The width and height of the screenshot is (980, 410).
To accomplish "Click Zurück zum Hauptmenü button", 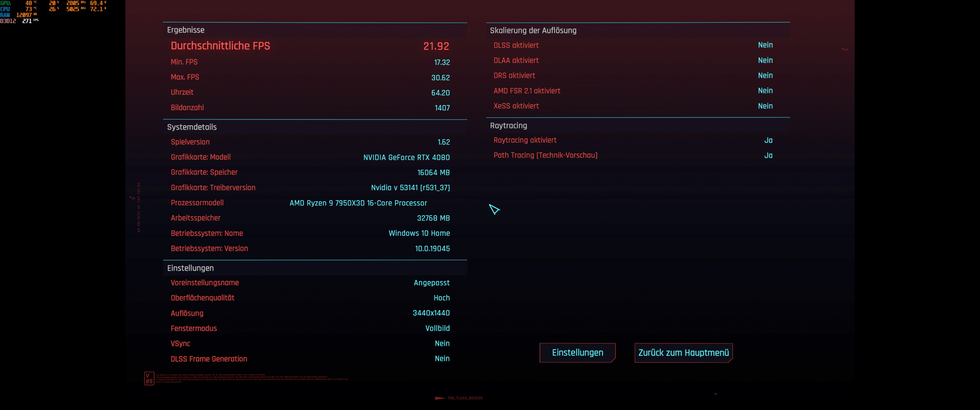I will (x=683, y=352).
